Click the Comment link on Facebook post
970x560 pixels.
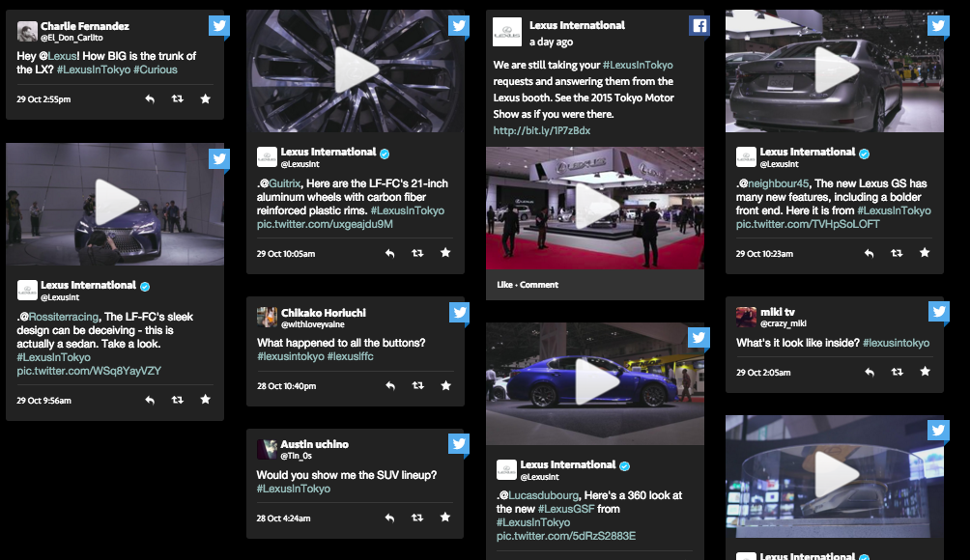click(539, 284)
